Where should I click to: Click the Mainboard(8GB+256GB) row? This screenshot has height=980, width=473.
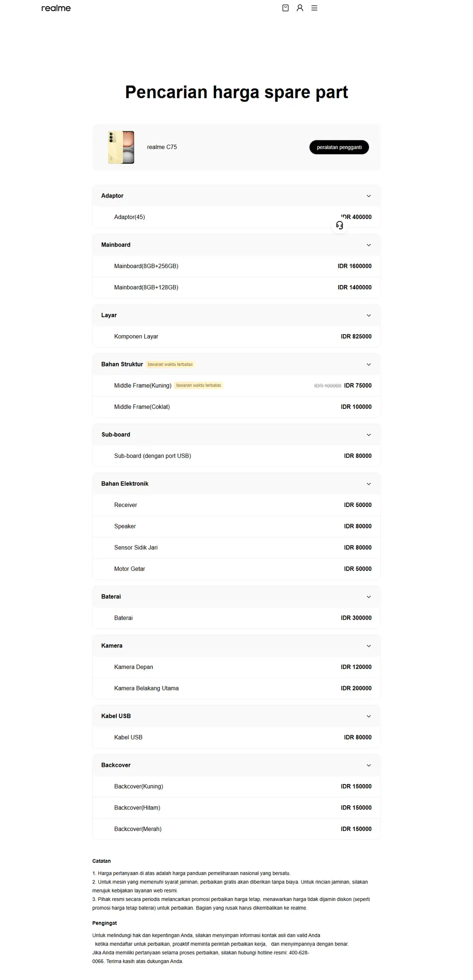236,266
